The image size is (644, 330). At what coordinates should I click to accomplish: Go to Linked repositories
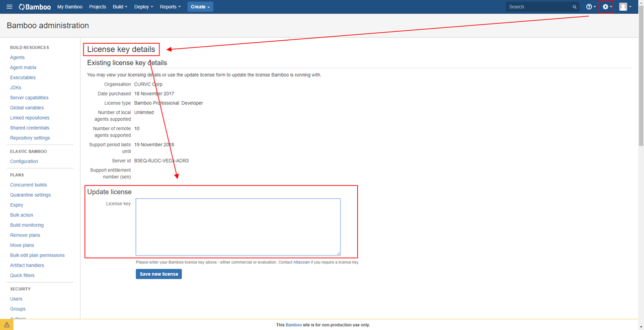(30, 118)
